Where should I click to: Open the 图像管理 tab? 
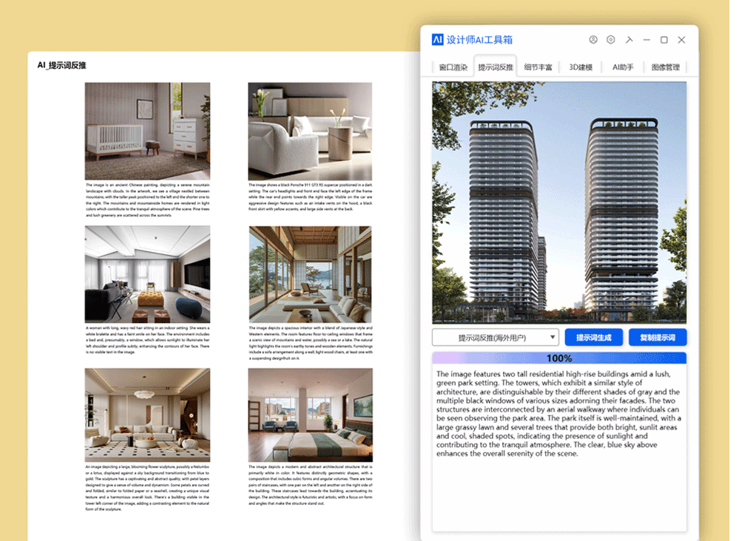pos(665,67)
